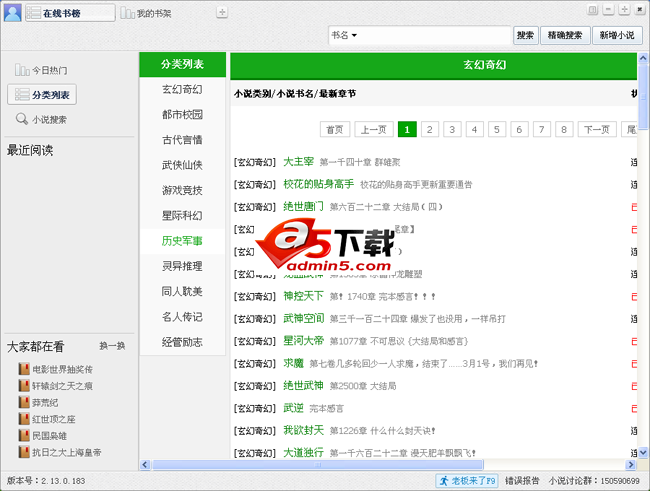
Task: Select category 都市校园
Action: pos(182,114)
